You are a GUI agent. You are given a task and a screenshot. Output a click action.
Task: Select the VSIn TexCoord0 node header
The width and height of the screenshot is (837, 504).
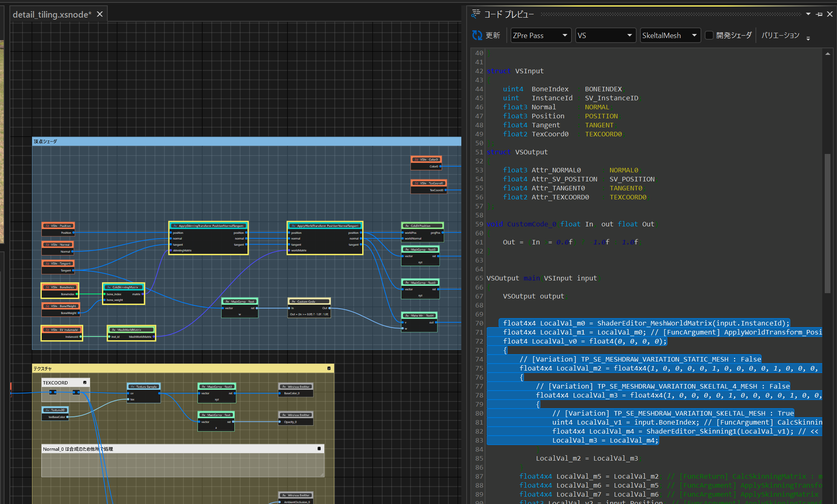pyautogui.click(x=429, y=183)
